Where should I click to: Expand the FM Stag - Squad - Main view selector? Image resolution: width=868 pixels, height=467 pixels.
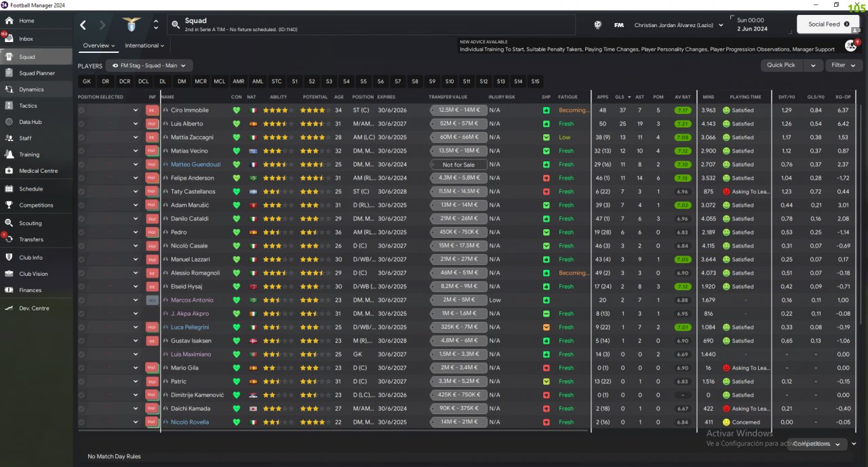coord(149,66)
